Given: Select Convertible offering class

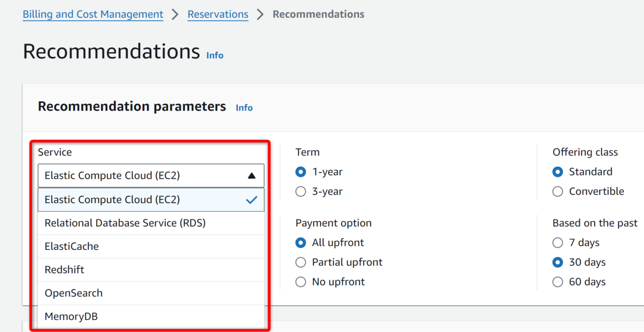Looking at the screenshot, I should (x=558, y=191).
